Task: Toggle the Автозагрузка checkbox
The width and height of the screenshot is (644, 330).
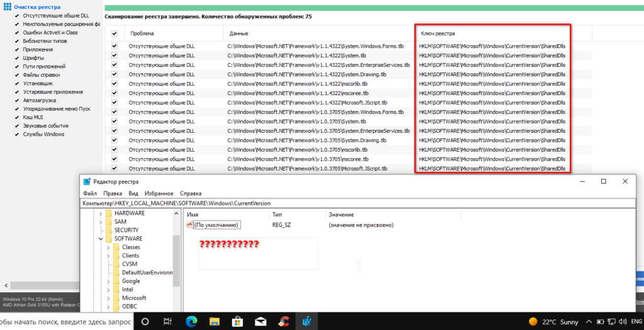Action: tap(17, 100)
